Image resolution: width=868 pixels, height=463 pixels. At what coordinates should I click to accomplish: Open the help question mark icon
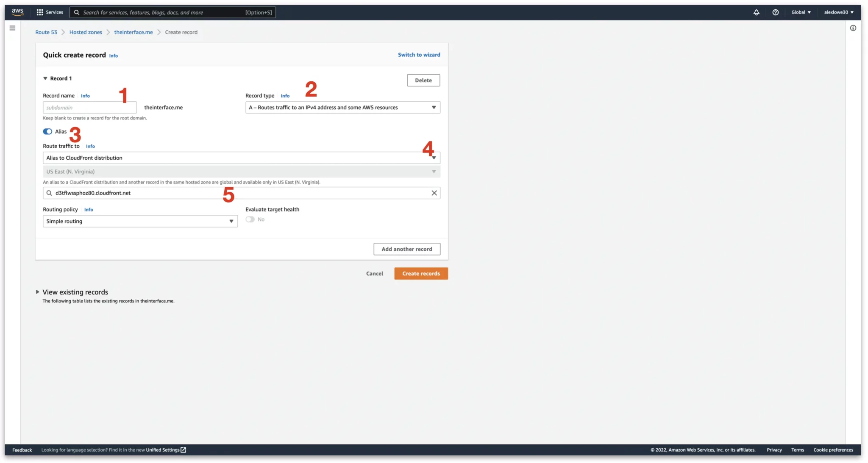(775, 12)
